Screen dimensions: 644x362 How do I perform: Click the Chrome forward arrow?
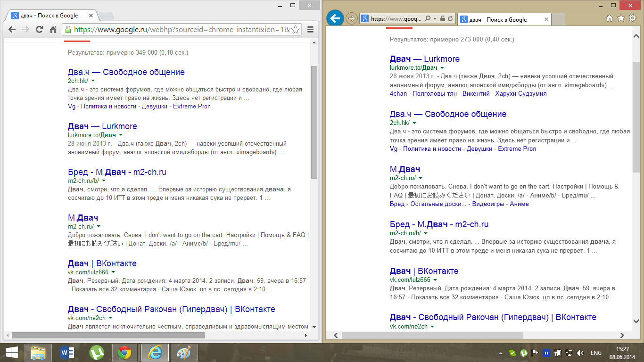25,30
